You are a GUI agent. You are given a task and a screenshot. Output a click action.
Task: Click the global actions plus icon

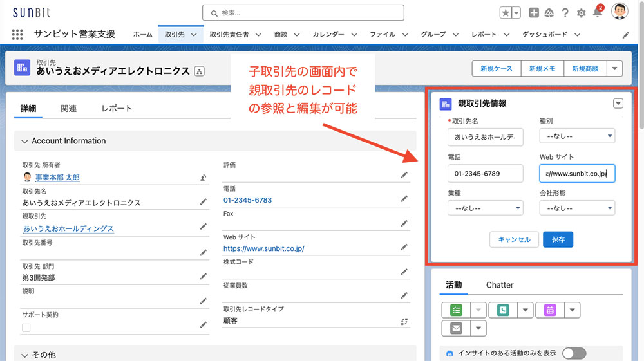click(x=533, y=13)
